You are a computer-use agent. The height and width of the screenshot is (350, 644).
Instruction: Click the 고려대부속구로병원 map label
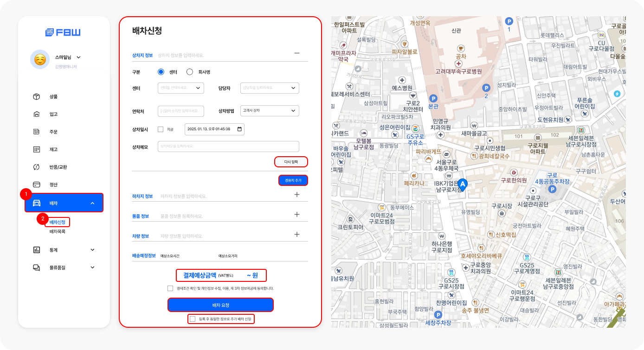click(x=458, y=71)
